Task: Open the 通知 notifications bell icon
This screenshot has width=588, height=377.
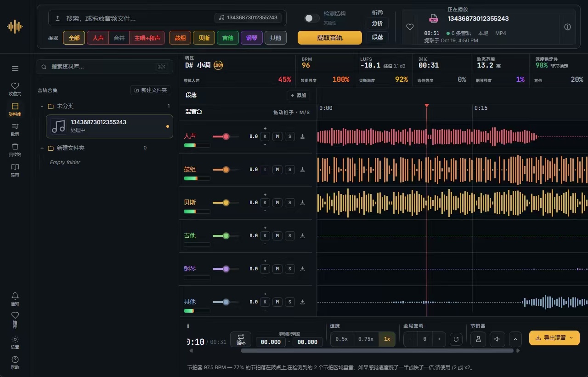Action: click(x=15, y=298)
